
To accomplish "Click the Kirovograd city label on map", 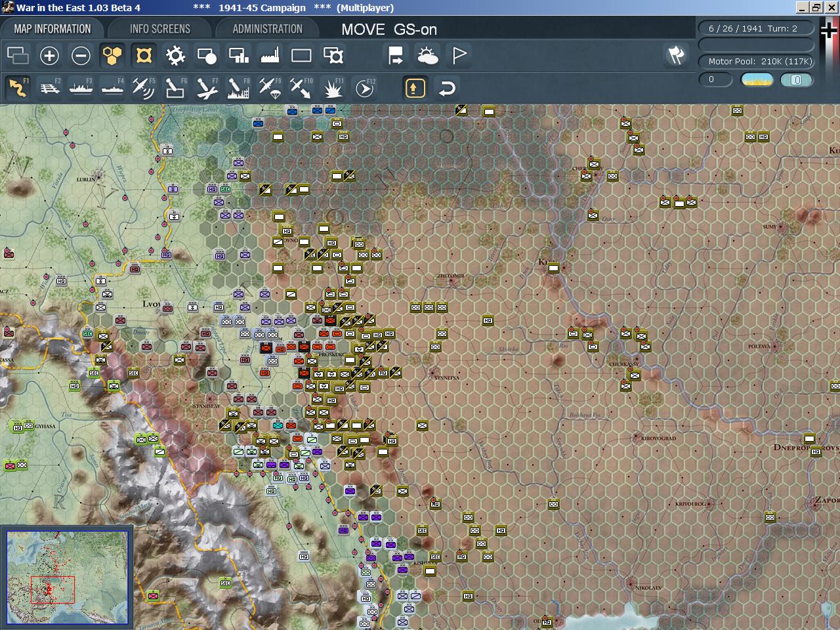I will coord(658,438).
